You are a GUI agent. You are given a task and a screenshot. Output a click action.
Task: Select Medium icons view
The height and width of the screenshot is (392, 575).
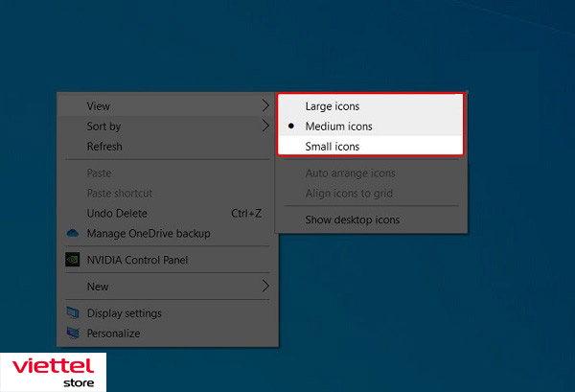click(371, 127)
